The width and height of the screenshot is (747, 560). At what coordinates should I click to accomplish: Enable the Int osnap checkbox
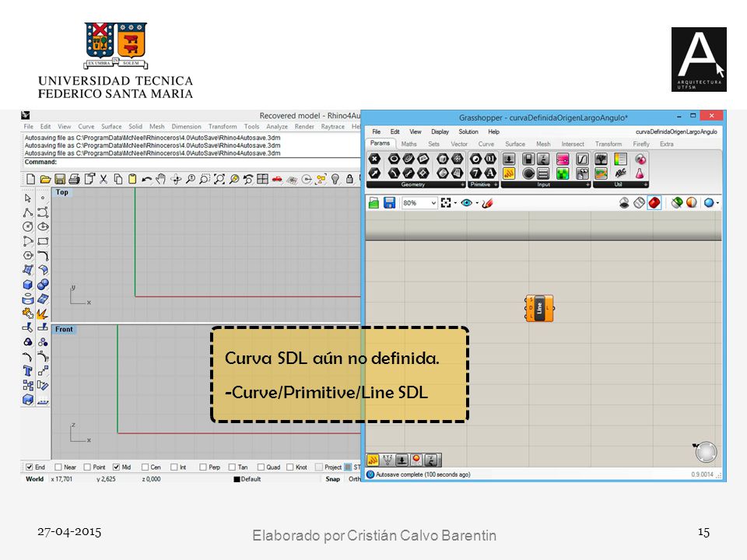[174, 467]
